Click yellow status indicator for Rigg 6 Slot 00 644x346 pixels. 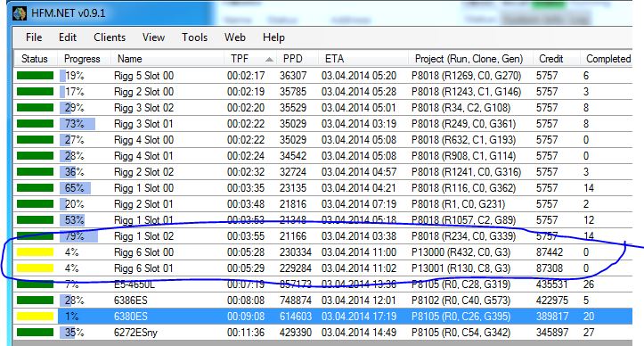click(35, 251)
